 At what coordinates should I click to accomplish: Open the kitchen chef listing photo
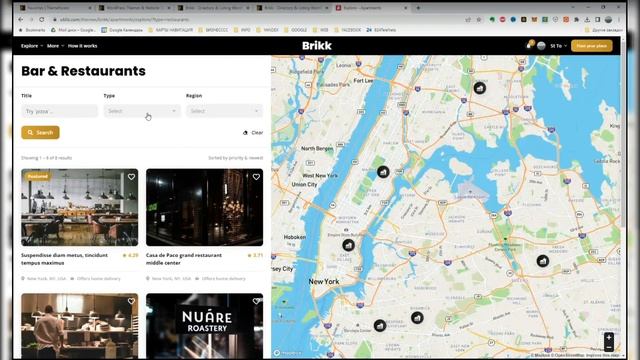(80, 326)
